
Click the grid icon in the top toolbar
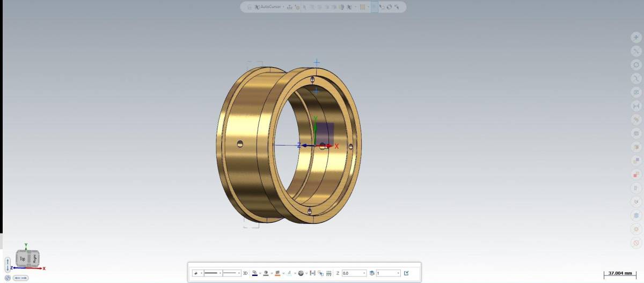(362, 7)
